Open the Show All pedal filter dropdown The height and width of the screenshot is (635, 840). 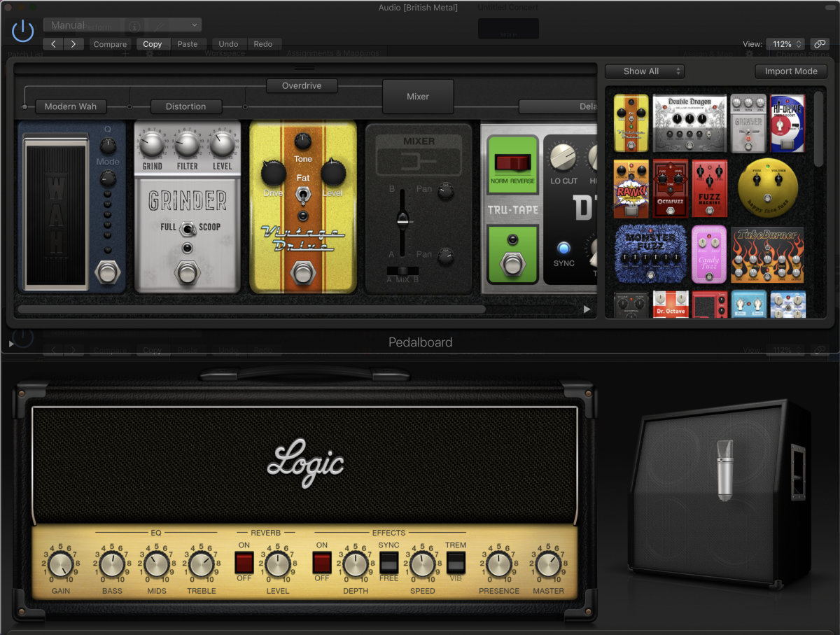[x=644, y=71]
